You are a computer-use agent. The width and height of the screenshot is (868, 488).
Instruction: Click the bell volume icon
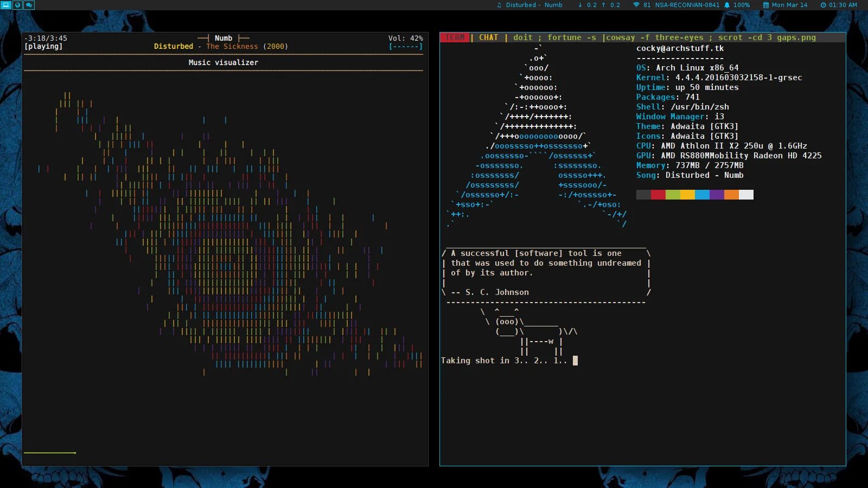727,5
